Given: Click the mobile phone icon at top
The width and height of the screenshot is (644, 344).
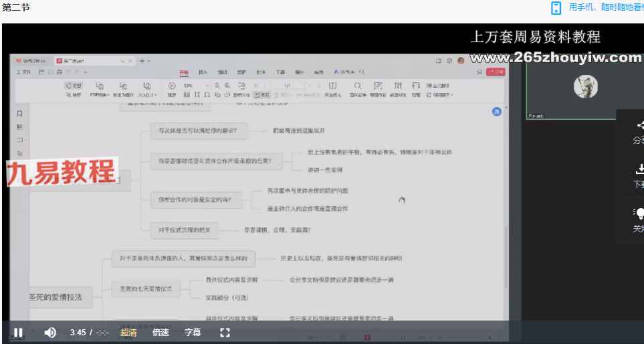Looking at the screenshot, I should click(x=556, y=7).
